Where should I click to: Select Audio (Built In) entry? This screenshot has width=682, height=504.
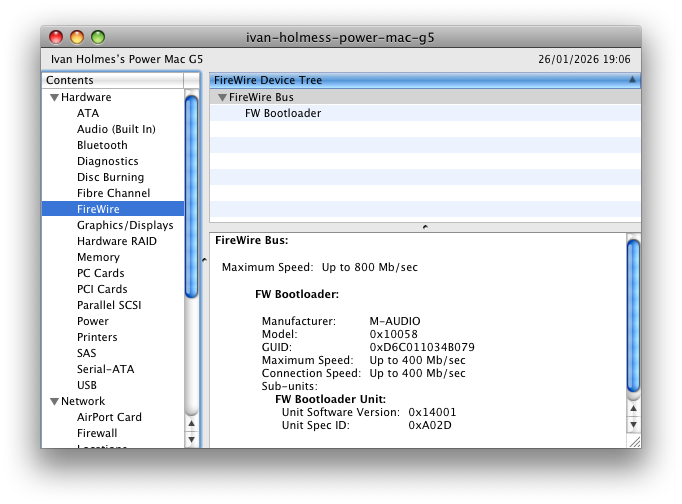click(x=116, y=129)
